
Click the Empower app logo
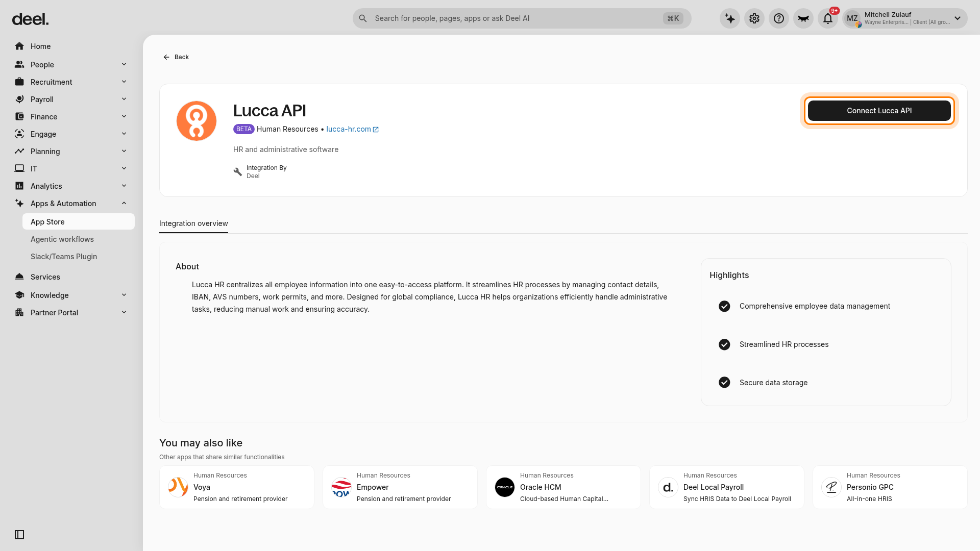tap(341, 487)
